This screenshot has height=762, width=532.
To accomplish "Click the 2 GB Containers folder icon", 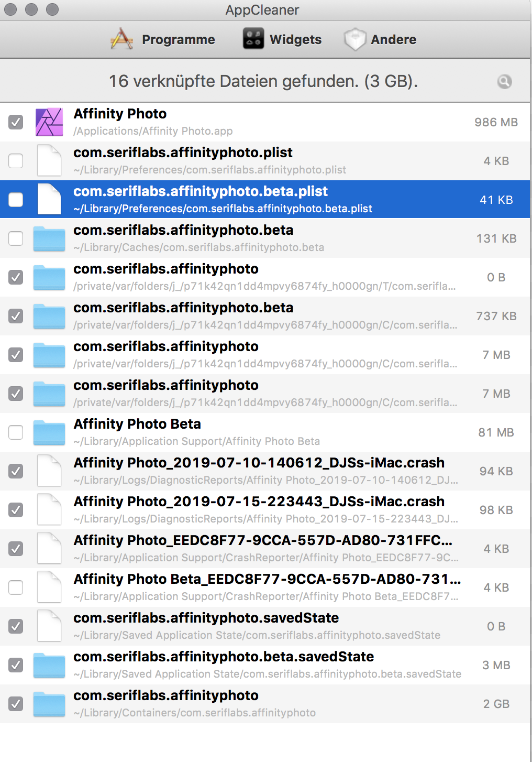I will pos(49,704).
